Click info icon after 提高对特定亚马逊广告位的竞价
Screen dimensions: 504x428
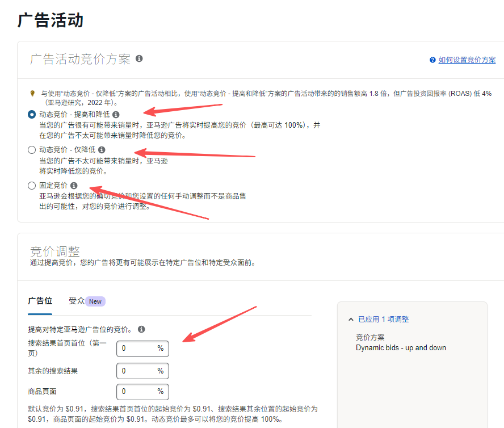141,329
